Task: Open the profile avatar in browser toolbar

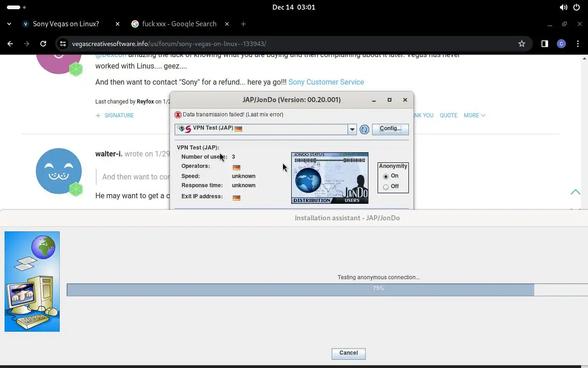Action: pos(561,44)
